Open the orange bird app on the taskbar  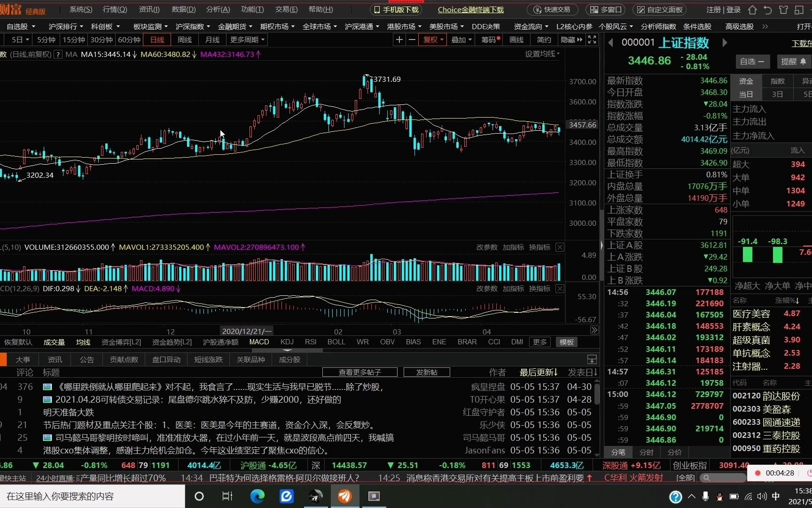click(x=345, y=496)
